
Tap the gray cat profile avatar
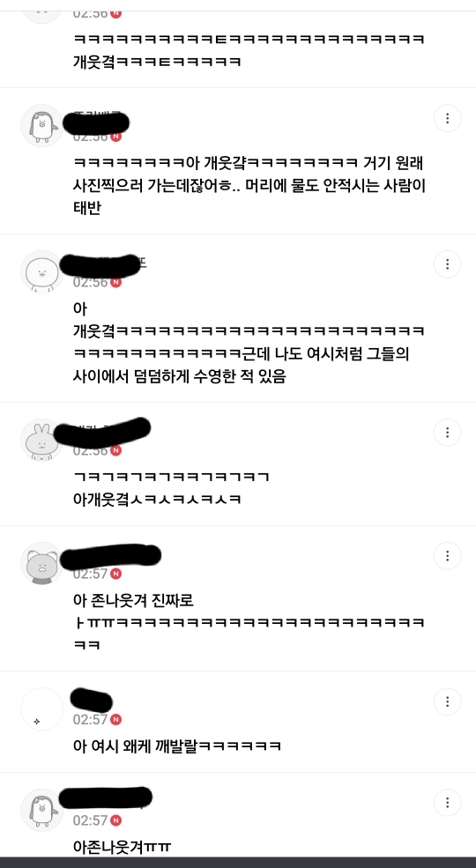[42, 563]
